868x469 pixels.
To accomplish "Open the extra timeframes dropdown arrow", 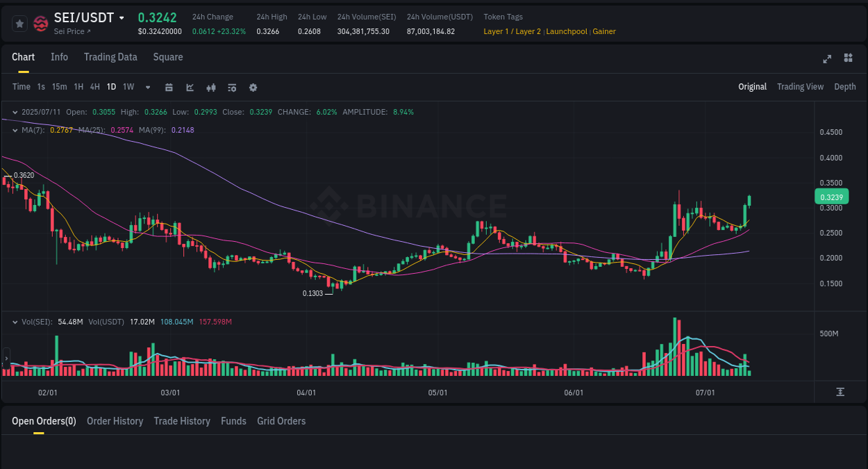I will click(147, 87).
